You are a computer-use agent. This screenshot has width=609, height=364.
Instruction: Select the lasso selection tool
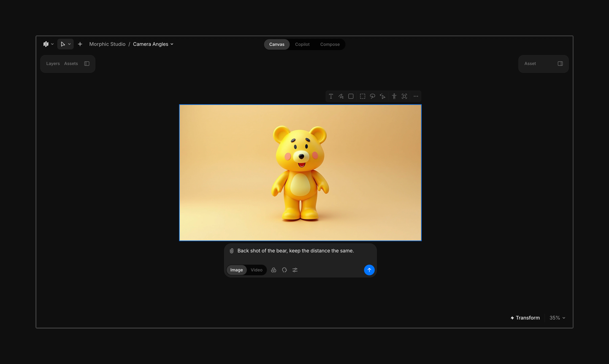372,96
